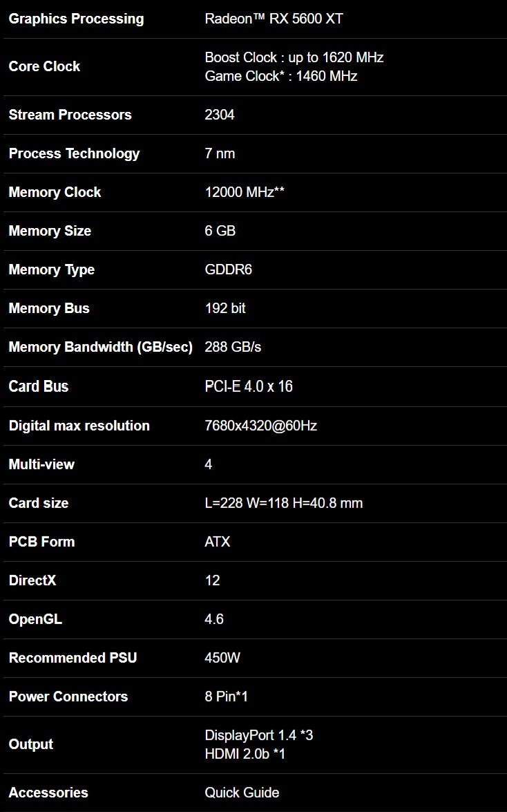
Task: Select the PCB Form ATX value
Action: click(x=217, y=542)
